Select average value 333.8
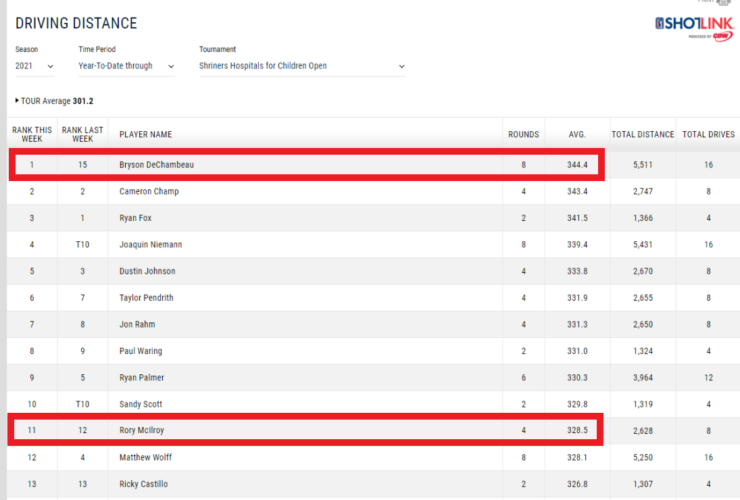This screenshot has height=500, width=740. [x=577, y=271]
